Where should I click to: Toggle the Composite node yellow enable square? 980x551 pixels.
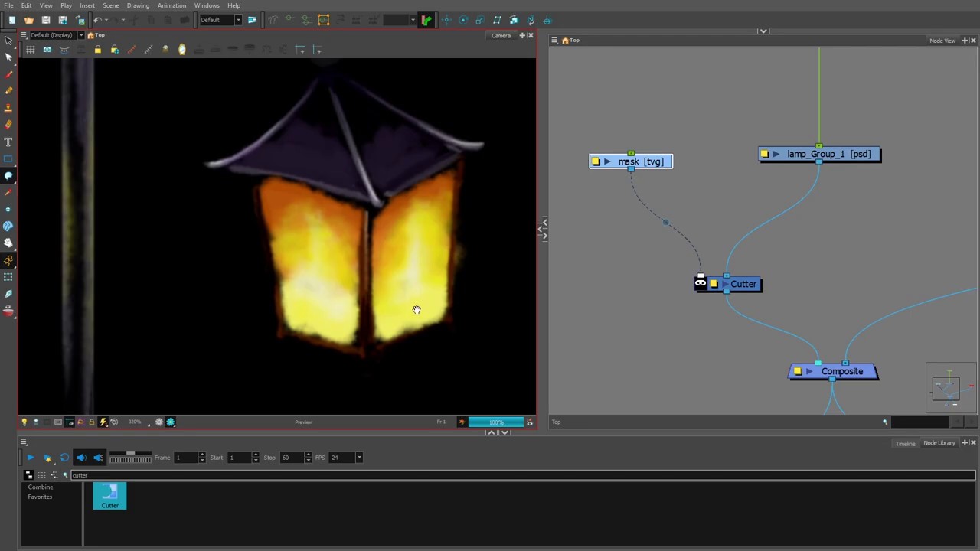pyautogui.click(x=798, y=371)
